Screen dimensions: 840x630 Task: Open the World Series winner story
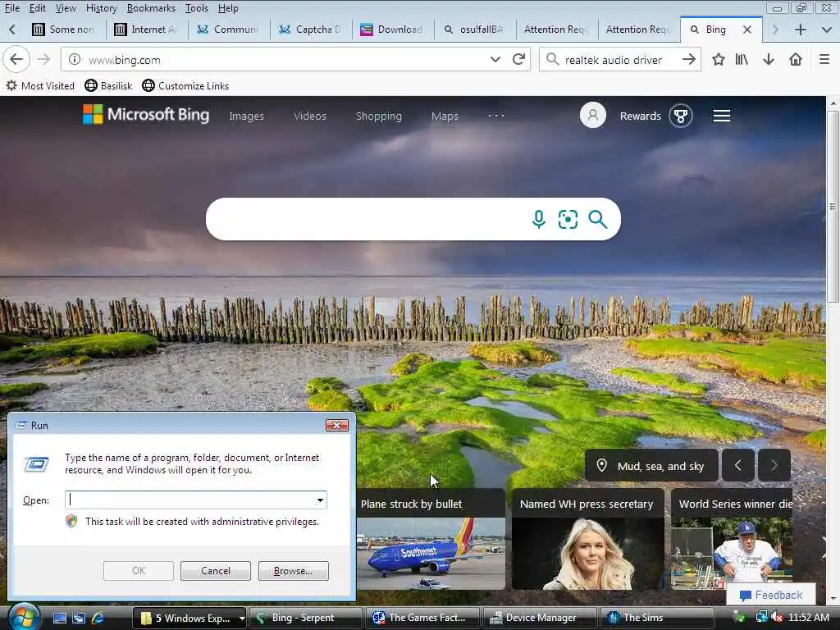coord(732,538)
